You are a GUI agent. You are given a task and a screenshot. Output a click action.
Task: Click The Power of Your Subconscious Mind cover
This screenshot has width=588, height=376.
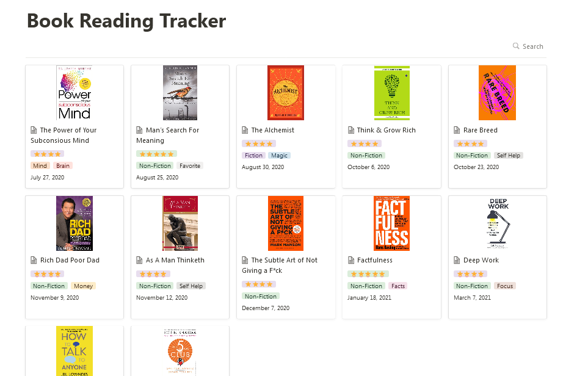pyautogui.click(x=74, y=93)
